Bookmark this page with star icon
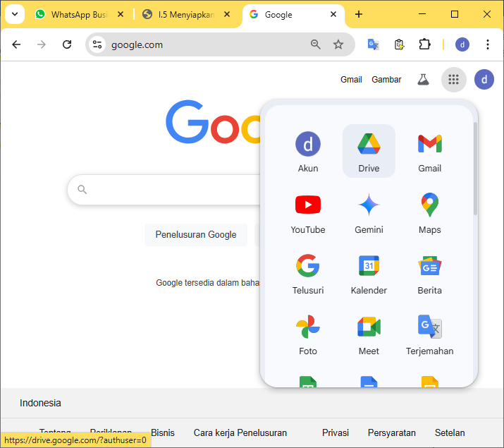The width and height of the screenshot is (504, 448). [338, 44]
